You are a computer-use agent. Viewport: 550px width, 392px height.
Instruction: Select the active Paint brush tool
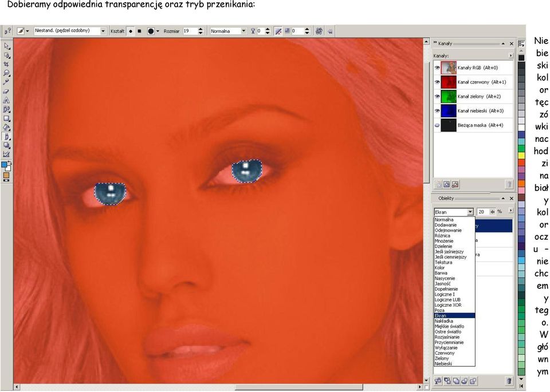[x=7, y=136]
